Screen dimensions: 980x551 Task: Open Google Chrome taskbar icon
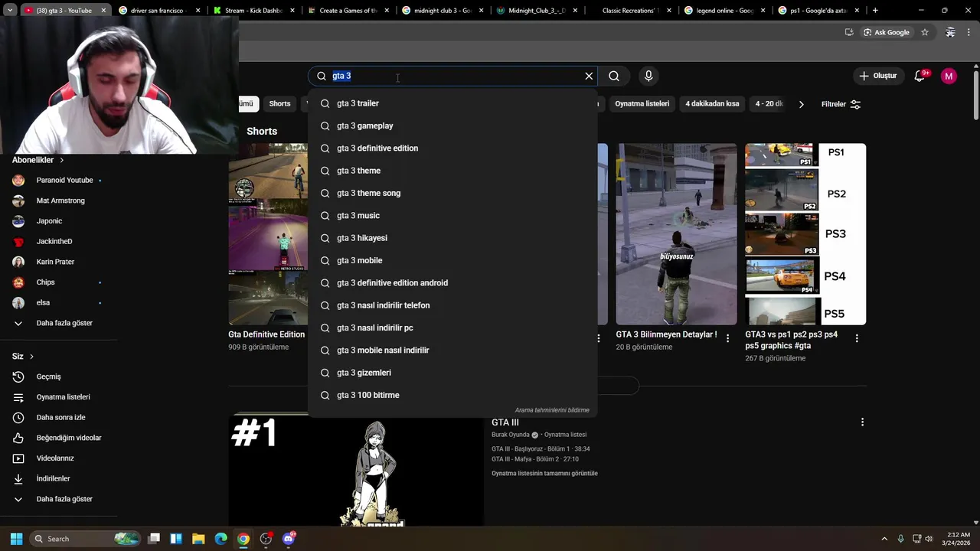pos(243,539)
